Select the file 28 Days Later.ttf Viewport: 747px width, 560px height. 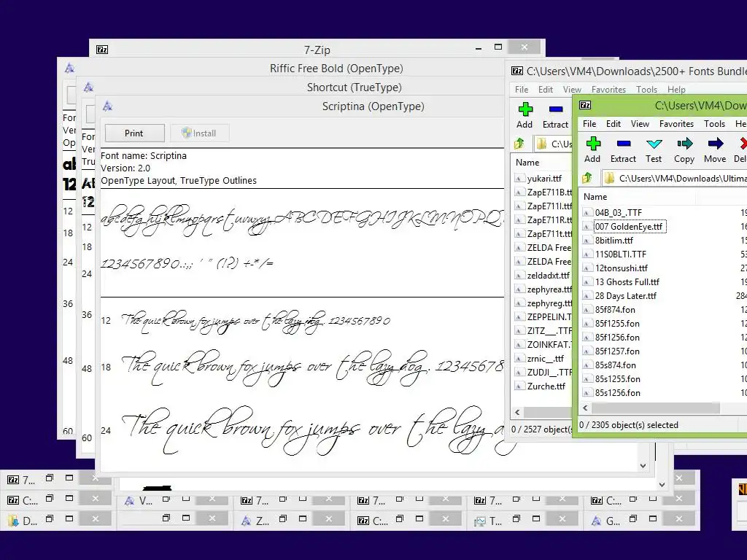click(626, 296)
